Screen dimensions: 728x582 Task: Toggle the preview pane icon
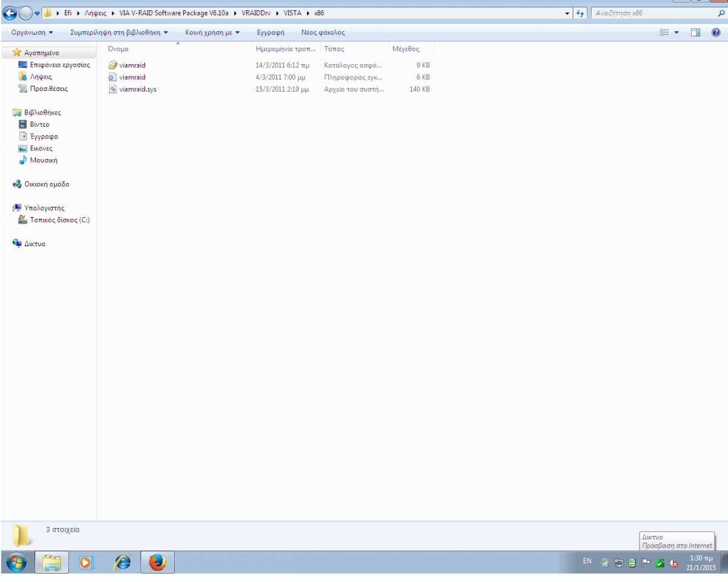[x=696, y=32]
